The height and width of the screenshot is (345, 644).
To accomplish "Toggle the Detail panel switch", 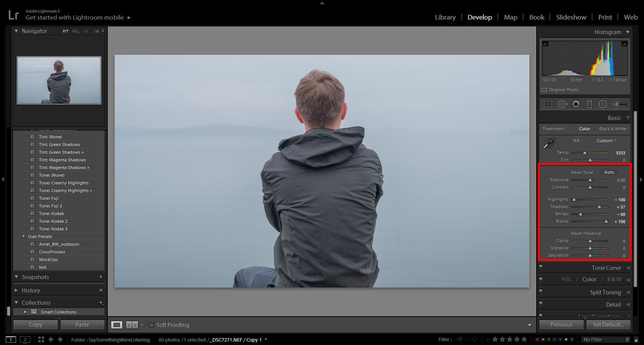I will 541,304.
